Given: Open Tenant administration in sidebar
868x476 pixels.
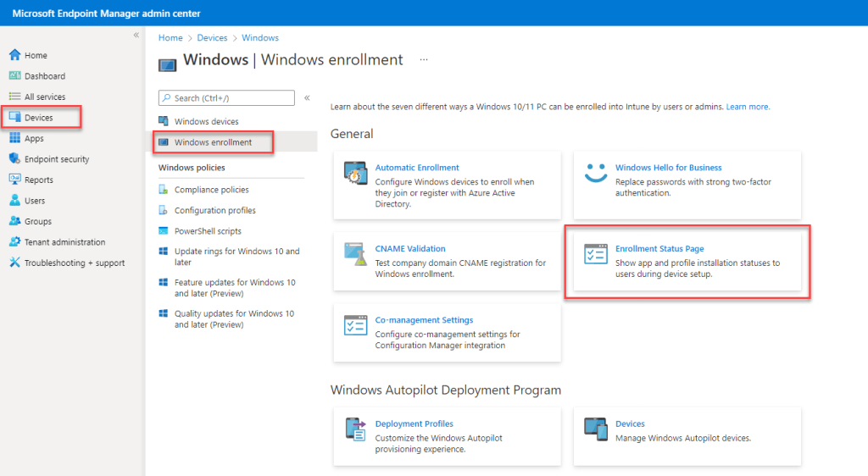Looking at the screenshot, I should tap(64, 242).
